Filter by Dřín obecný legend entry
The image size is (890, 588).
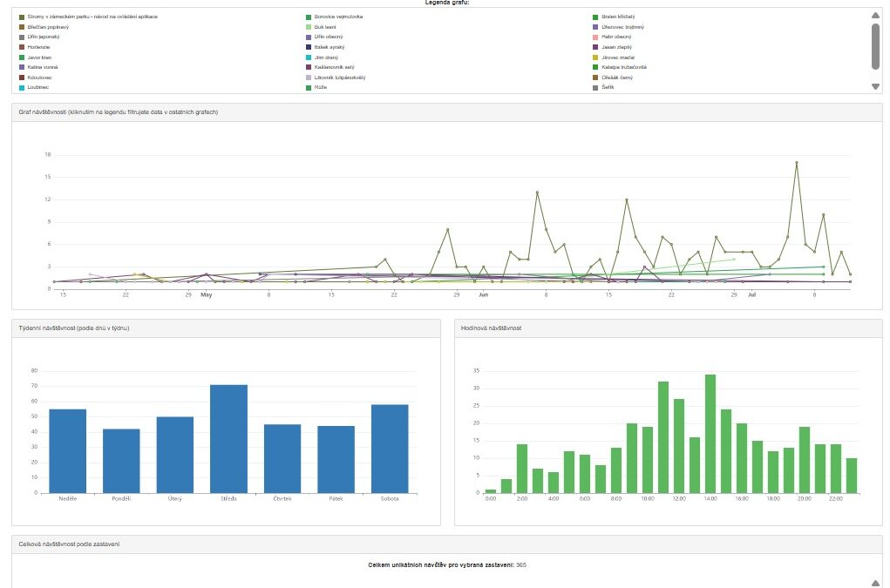point(324,37)
